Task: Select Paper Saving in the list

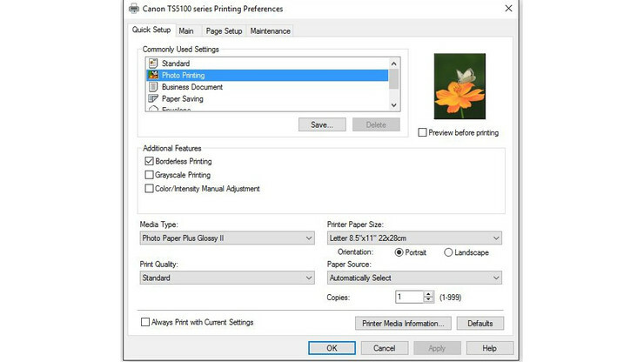Action: click(x=267, y=98)
